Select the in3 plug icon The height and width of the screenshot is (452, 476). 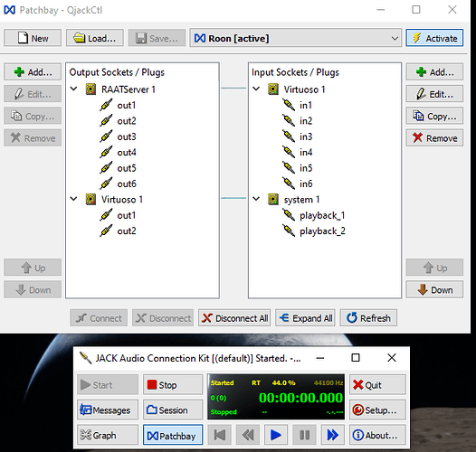pyautogui.click(x=289, y=137)
